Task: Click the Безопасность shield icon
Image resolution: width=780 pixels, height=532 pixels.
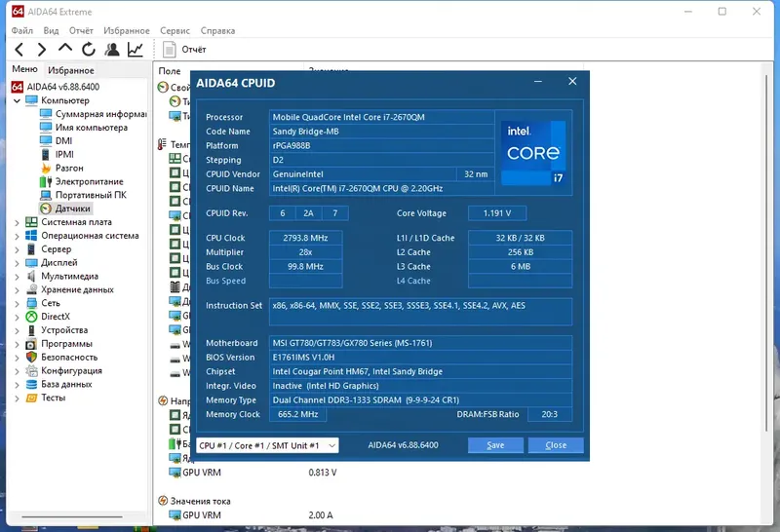Action: (31, 357)
